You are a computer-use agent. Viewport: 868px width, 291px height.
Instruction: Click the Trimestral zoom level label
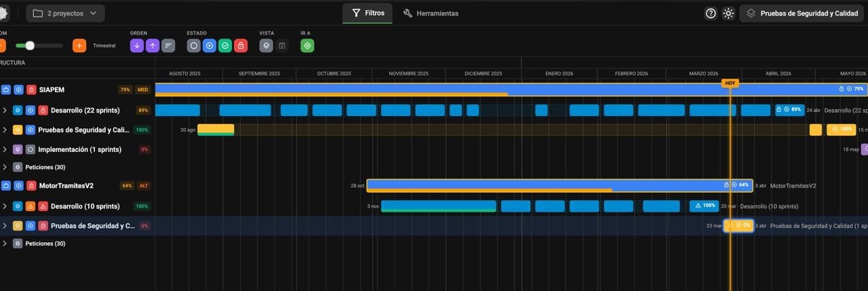click(x=104, y=45)
